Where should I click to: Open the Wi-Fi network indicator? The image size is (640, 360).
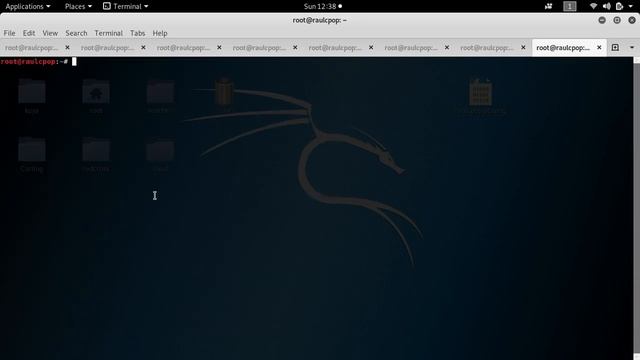(x=593, y=6)
